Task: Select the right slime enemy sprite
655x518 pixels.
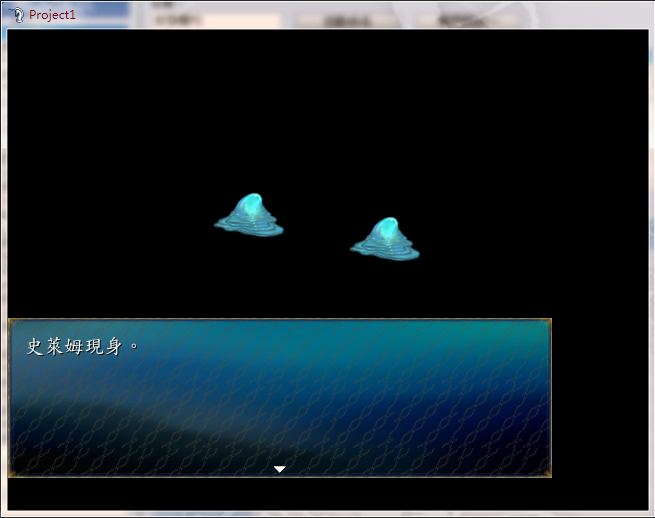Action: [385, 239]
